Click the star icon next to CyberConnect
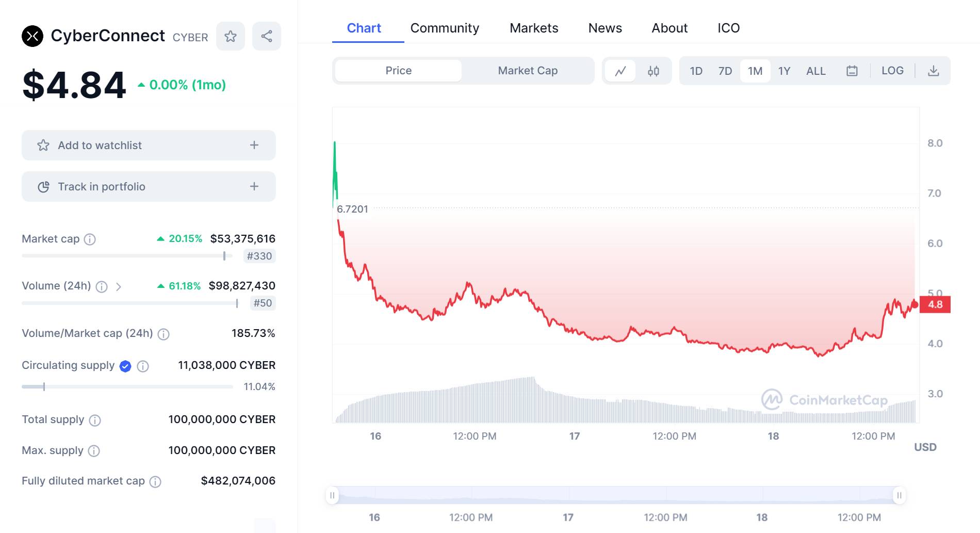Screen dimensions: 980x533 pos(231,36)
